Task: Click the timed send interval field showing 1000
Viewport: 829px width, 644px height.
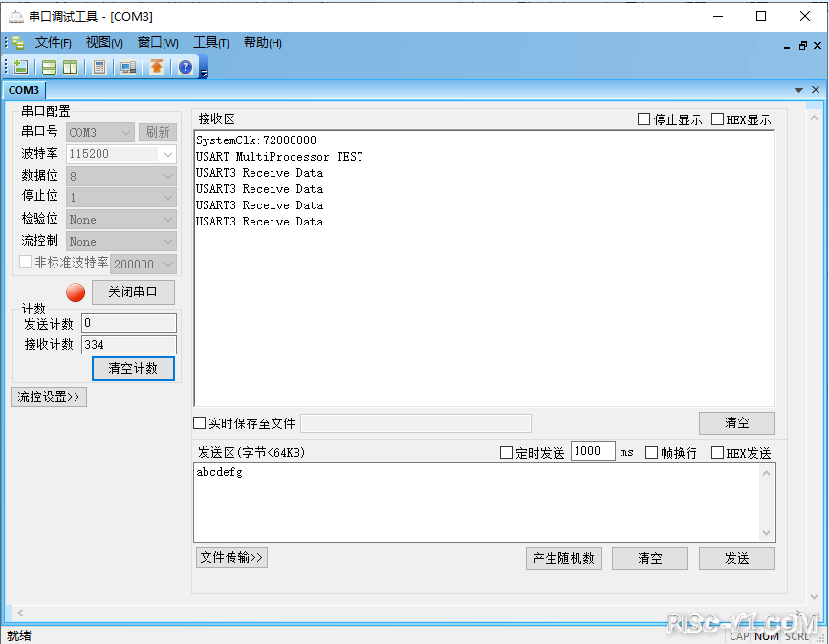Action: [592, 452]
